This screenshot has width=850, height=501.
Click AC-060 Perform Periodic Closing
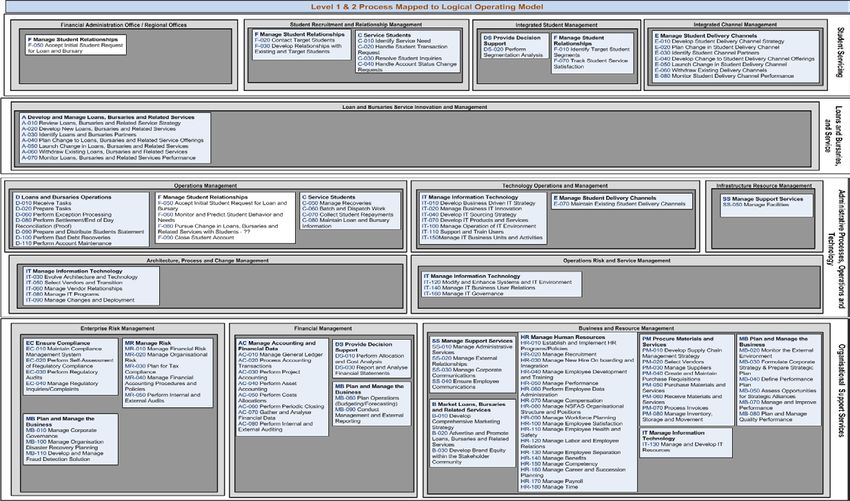[x=281, y=406]
